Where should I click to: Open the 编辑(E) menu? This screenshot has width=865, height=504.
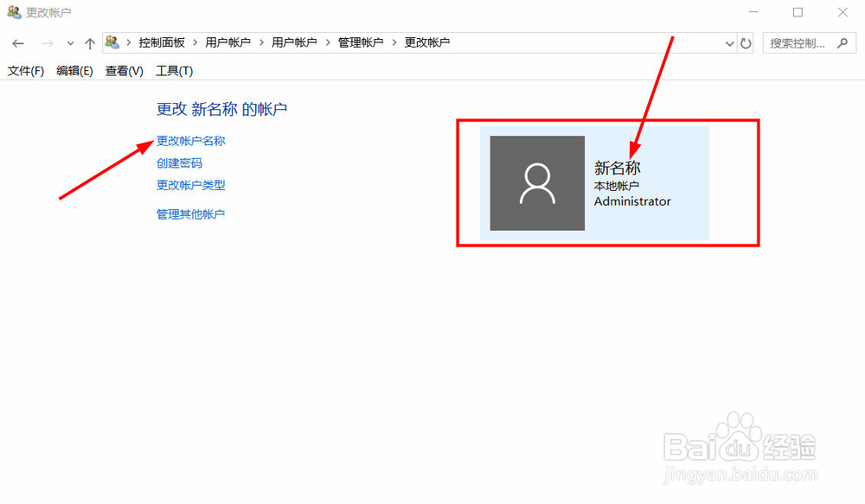(74, 71)
